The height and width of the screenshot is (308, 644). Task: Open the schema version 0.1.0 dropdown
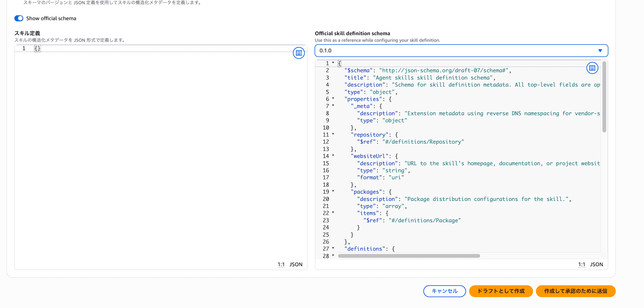tap(461, 50)
